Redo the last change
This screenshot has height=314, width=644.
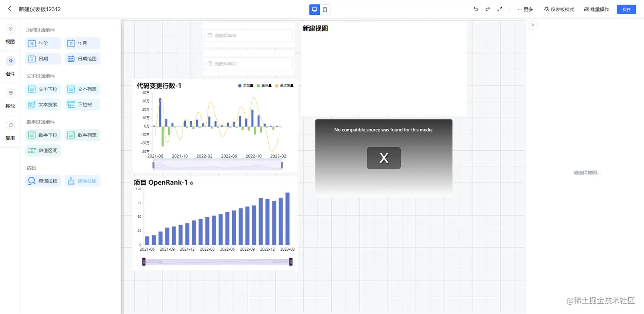488,9
